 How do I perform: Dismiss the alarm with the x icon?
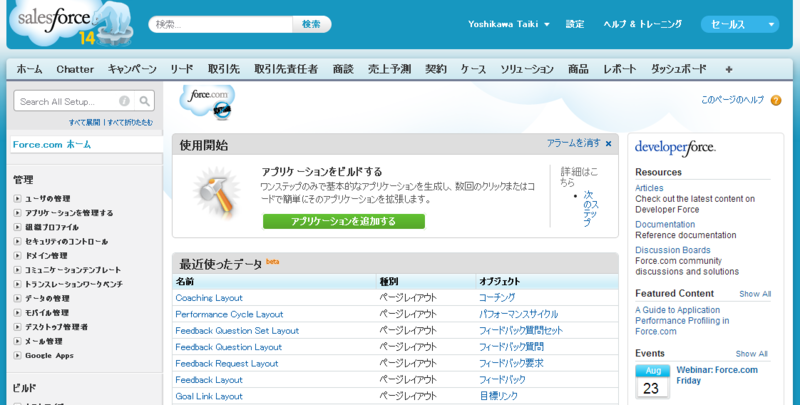tap(608, 144)
